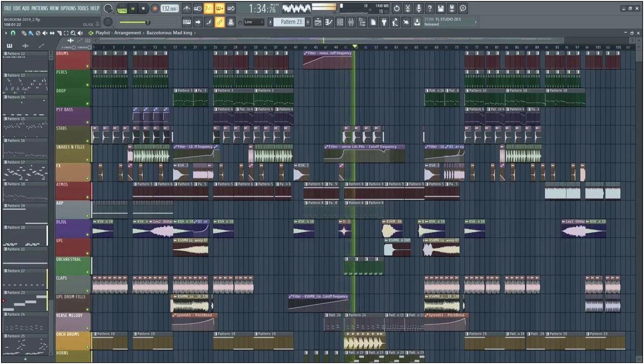This screenshot has width=644, height=364.
Task: Click Arrangement in the playlist breadcrumb
Action: coord(128,33)
